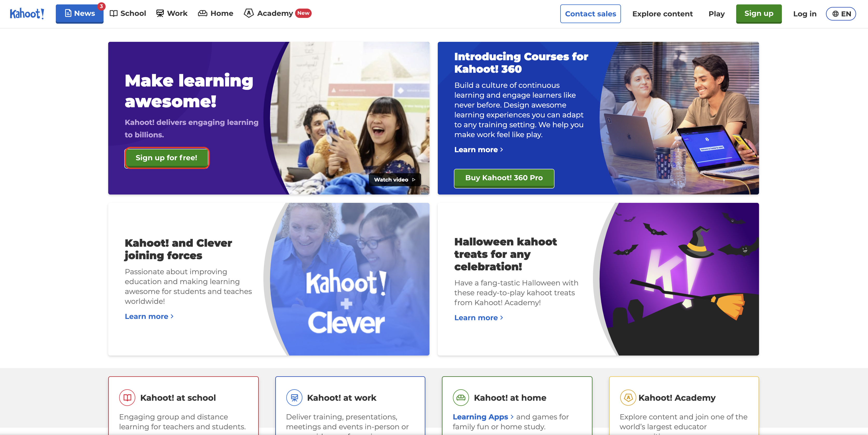Open the News tab
868x435 pixels.
(x=79, y=14)
